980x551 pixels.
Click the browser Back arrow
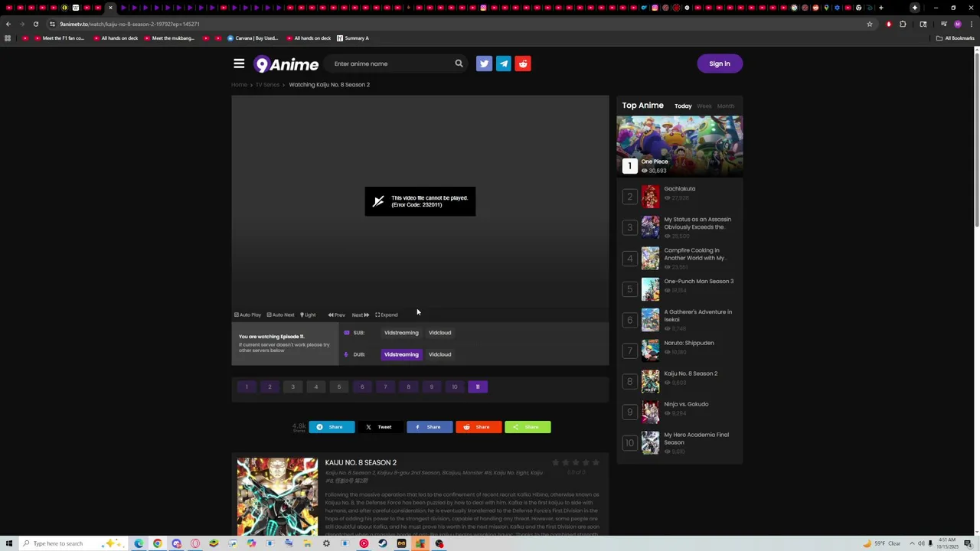(8, 24)
